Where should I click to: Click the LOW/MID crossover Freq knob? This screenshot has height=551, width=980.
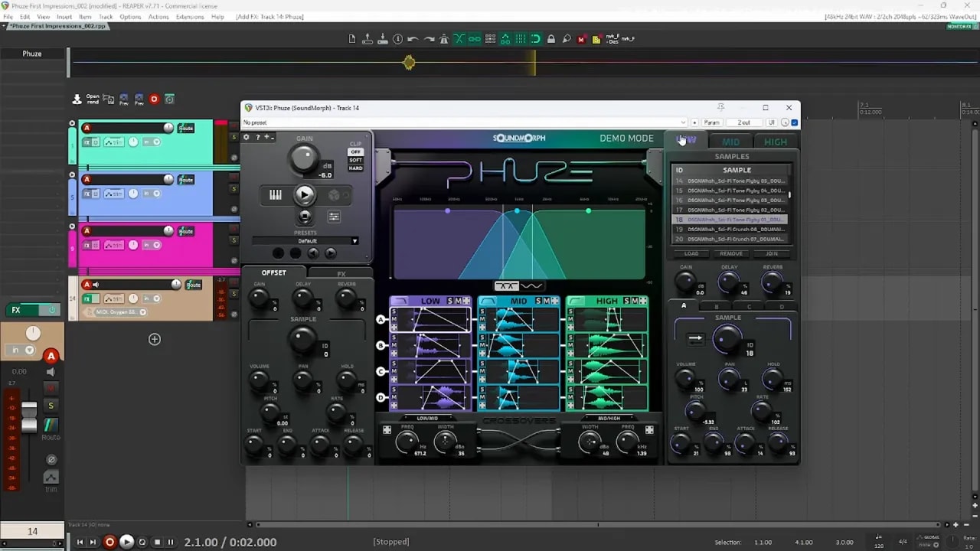click(407, 442)
